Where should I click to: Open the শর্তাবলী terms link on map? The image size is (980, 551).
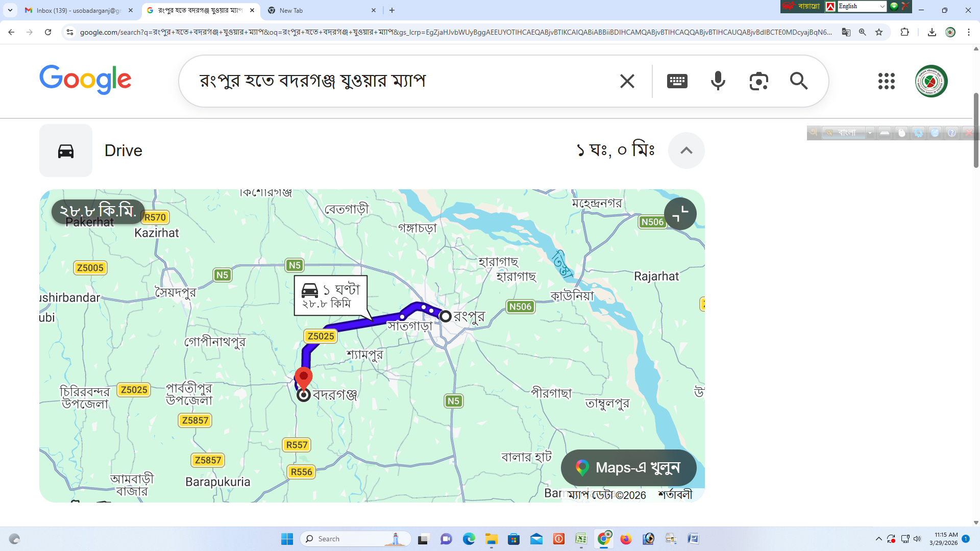click(x=675, y=495)
